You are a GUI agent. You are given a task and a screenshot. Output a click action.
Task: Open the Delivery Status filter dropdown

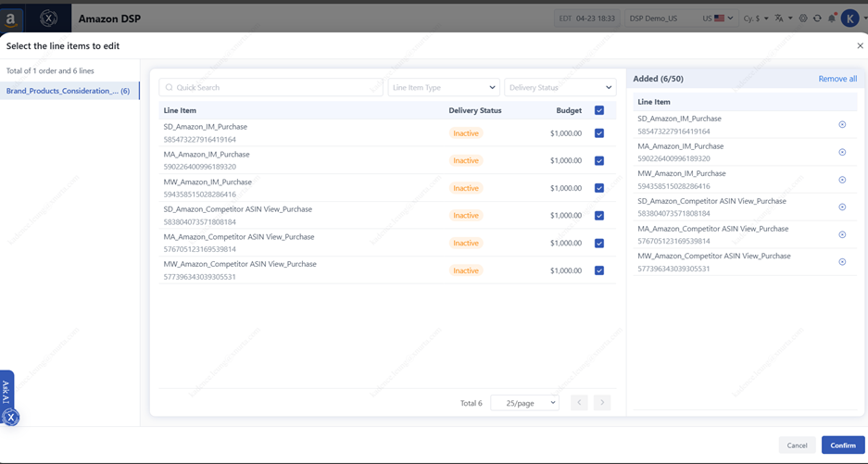click(x=560, y=88)
